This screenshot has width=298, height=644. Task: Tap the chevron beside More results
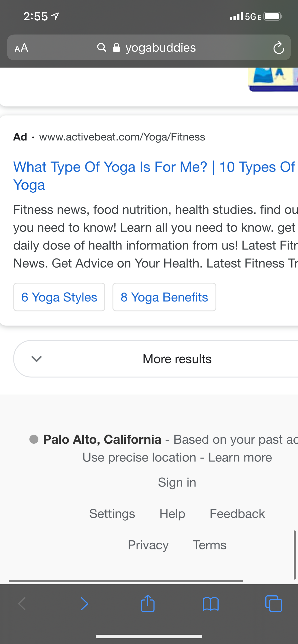pos(36,359)
